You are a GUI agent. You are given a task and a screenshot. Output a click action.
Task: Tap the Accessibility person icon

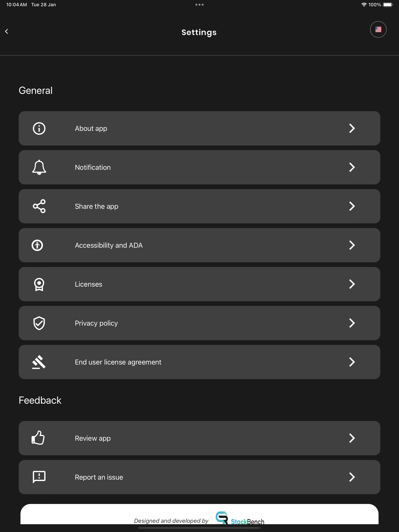coord(37,245)
